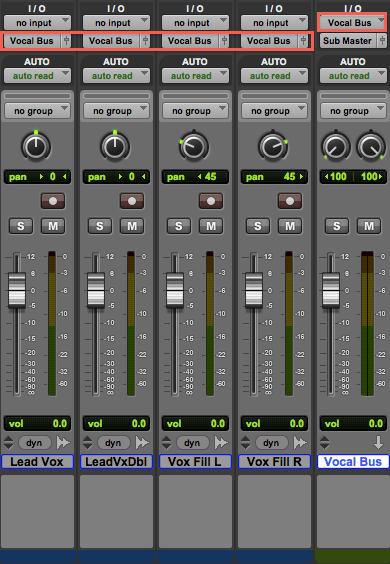Image resolution: width=390 pixels, height=564 pixels.
Task: Click down-arrow aux icon on Vocal Bus
Action: click(x=378, y=443)
